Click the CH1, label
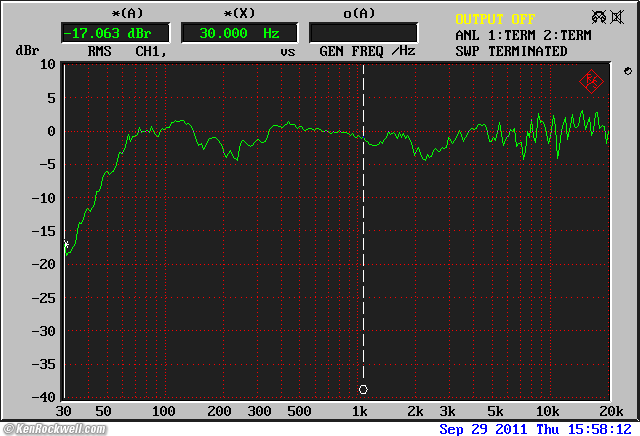Viewport: 640px width, 436px height. coord(151,51)
